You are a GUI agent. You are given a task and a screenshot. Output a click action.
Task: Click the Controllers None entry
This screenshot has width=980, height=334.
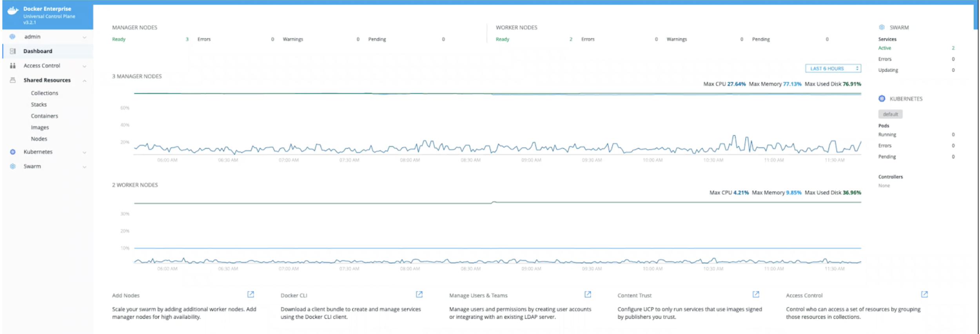[x=884, y=186]
